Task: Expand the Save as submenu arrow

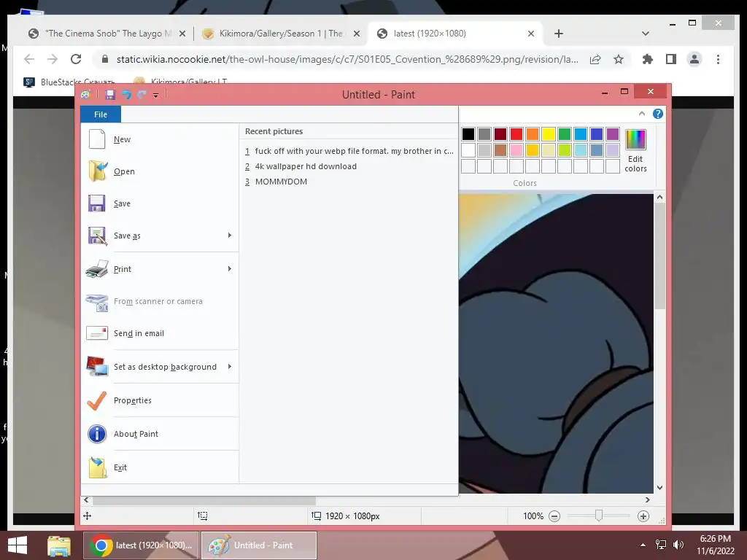Action: click(x=230, y=236)
